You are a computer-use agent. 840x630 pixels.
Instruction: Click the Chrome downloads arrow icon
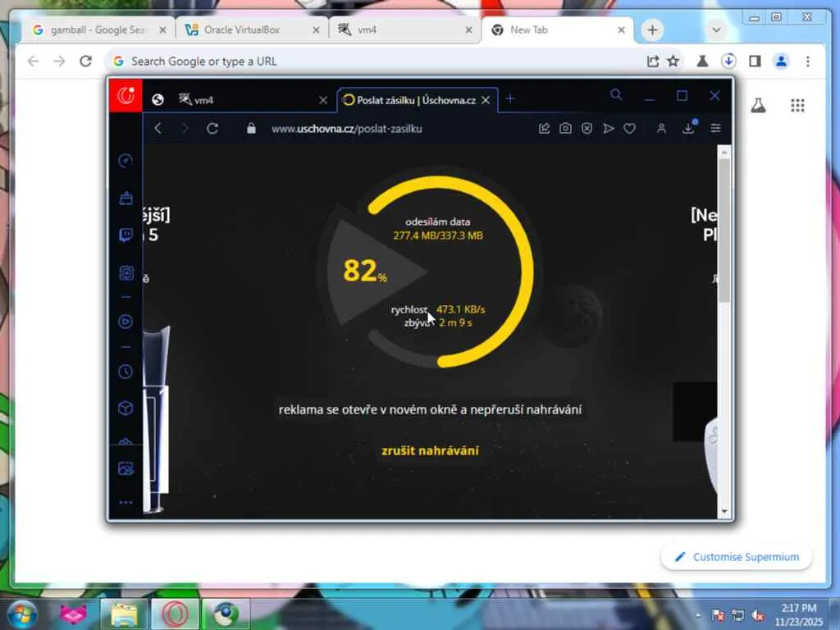click(728, 61)
